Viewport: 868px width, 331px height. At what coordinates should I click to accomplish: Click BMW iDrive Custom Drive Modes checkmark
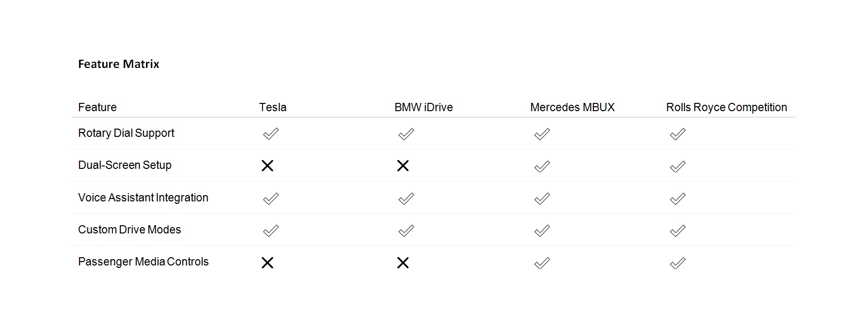click(406, 231)
